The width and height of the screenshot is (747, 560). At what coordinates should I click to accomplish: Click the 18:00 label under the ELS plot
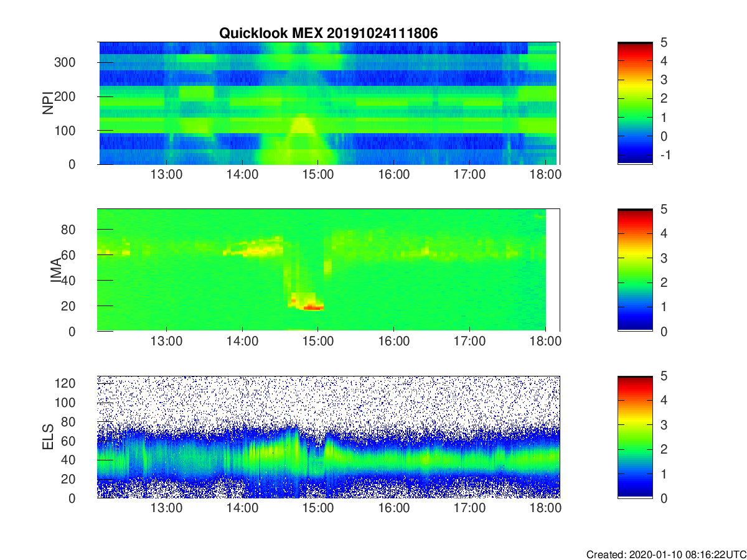[x=545, y=509]
